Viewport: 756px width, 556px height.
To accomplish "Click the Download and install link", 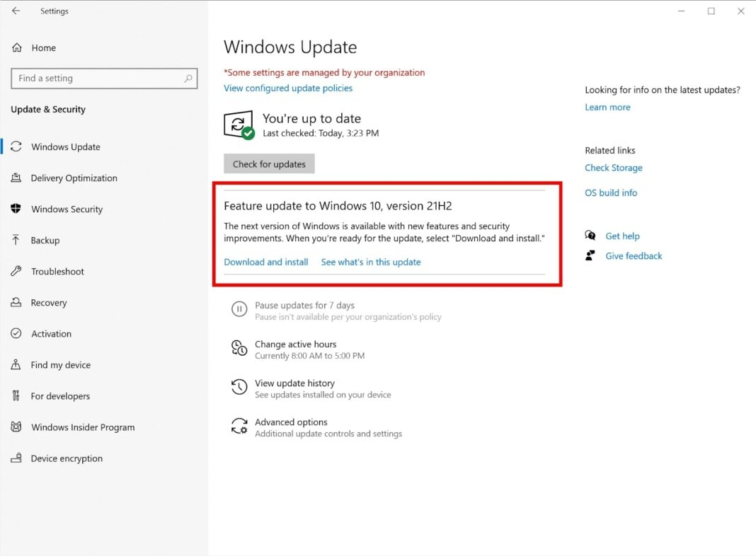I will click(265, 262).
